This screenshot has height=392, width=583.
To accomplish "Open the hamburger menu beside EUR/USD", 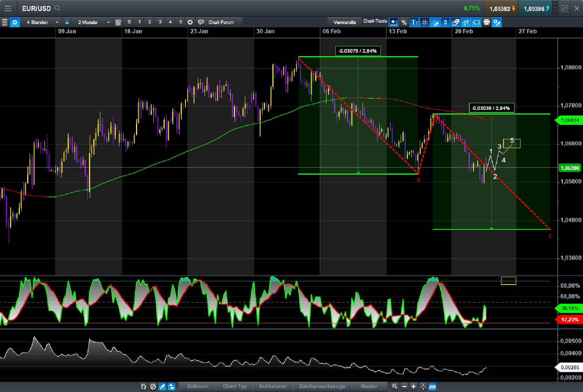I will (7, 8).
